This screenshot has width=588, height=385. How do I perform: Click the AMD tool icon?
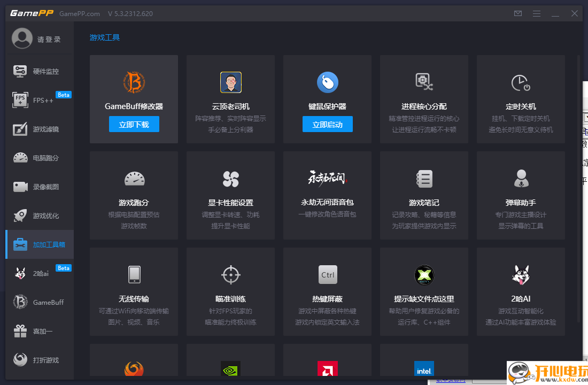coord(327,369)
